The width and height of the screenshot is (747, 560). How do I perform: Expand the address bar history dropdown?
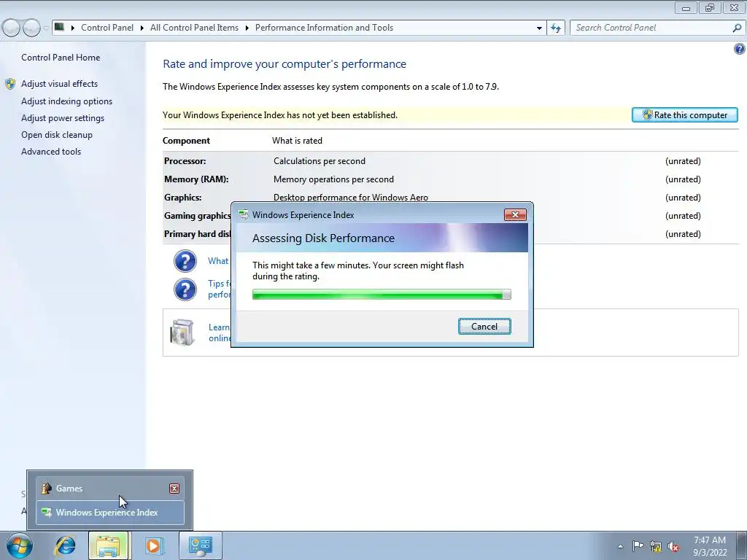539,28
